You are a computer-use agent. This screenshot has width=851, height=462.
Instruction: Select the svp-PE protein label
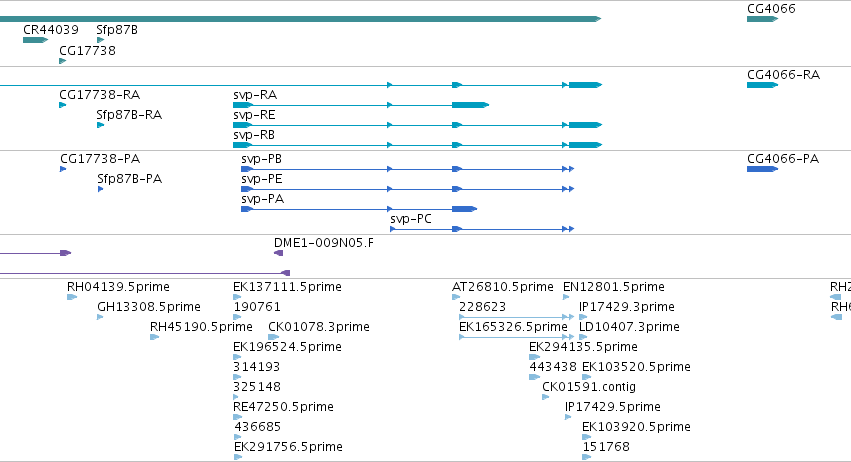[x=262, y=179]
